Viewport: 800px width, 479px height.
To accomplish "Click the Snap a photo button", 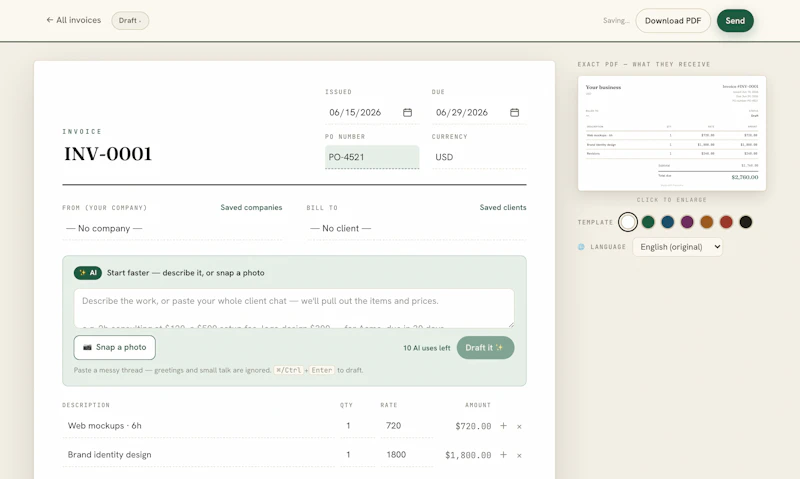I will click(x=115, y=347).
